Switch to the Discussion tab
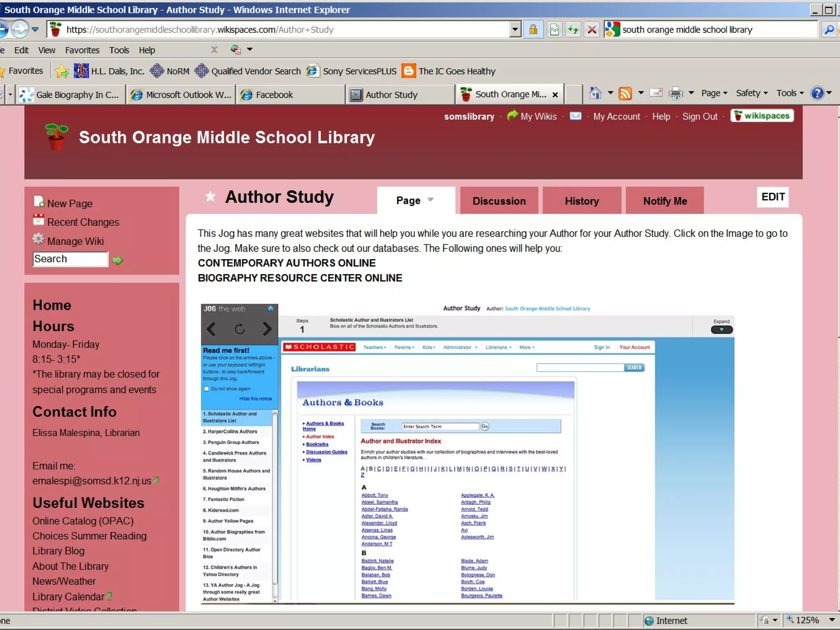Viewport: 840px width, 630px height. pos(499,201)
